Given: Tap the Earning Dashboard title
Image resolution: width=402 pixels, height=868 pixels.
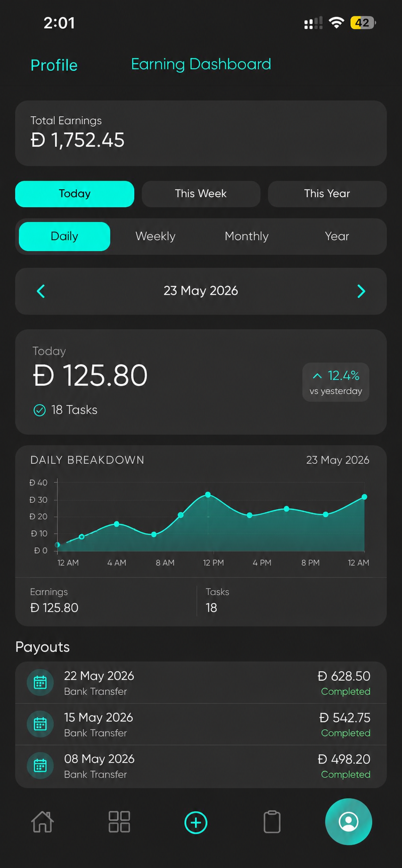Looking at the screenshot, I should pos(201,64).
